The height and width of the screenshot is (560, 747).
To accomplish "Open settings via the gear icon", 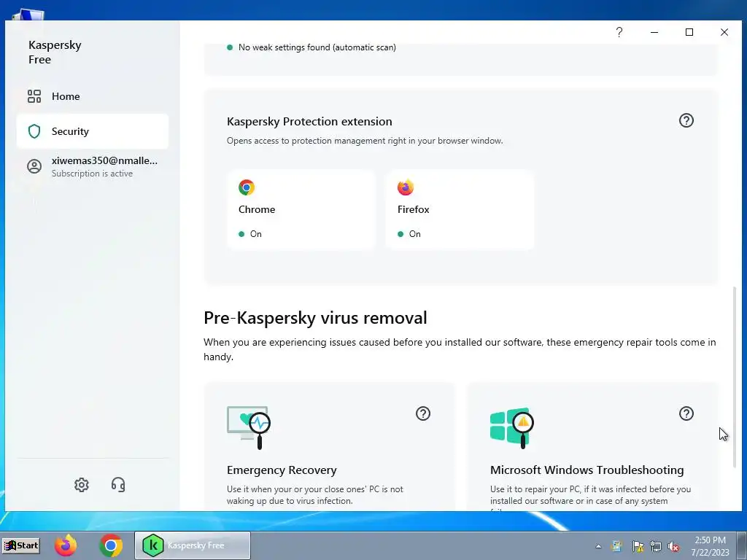I will pyautogui.click(x=82, y=485).
